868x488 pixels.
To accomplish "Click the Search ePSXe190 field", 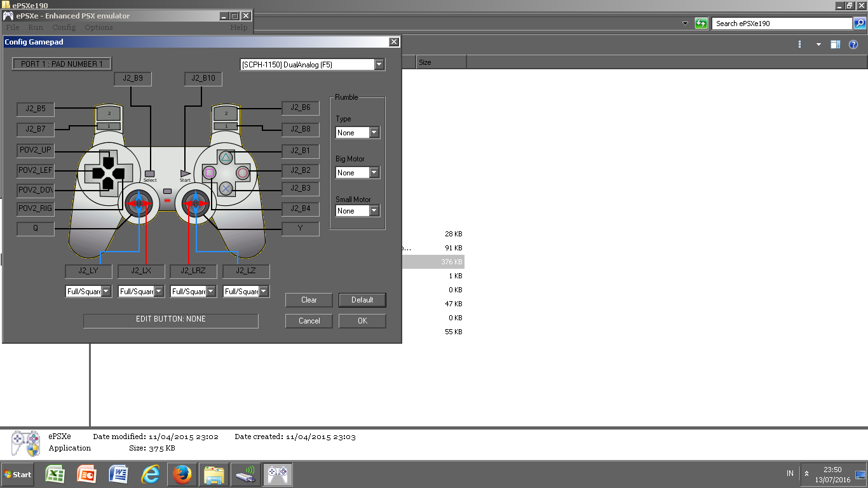I will pos(782,24).
